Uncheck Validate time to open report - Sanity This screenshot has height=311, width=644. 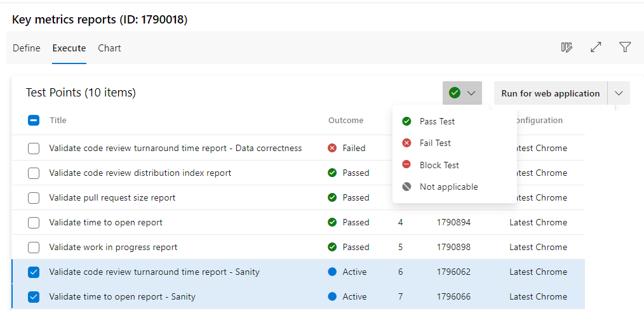(x=34, y=296)
